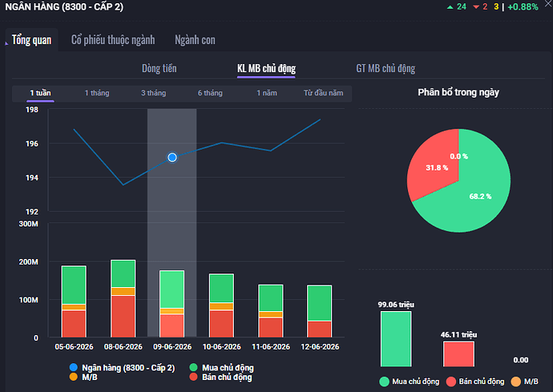Click the red 46.11 triệu bar

pyautogui.click(x=459, y=354)
